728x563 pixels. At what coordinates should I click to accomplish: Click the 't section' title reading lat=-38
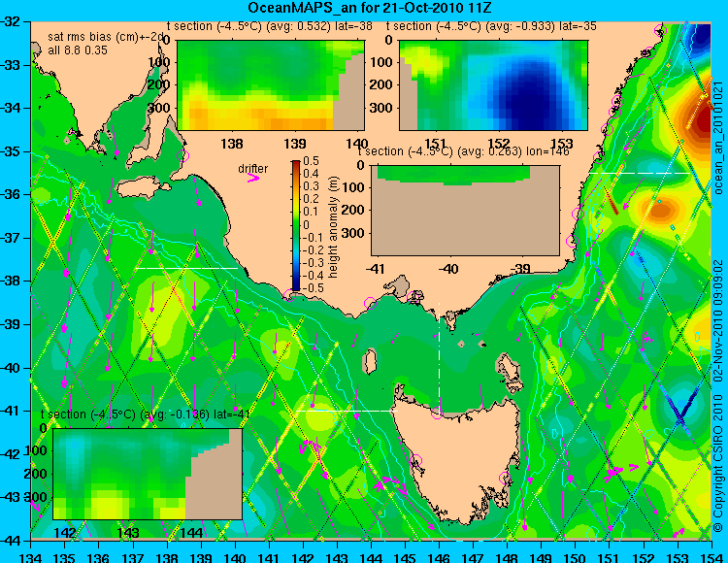click(x=269, y=26)
